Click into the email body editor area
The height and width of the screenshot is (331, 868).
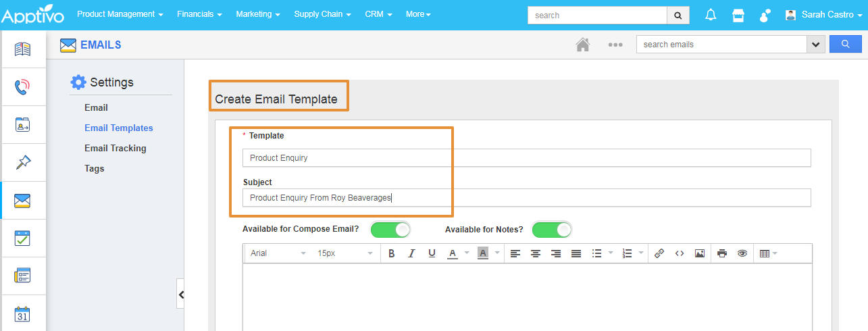pyautogui.click(x=527, y=297)
